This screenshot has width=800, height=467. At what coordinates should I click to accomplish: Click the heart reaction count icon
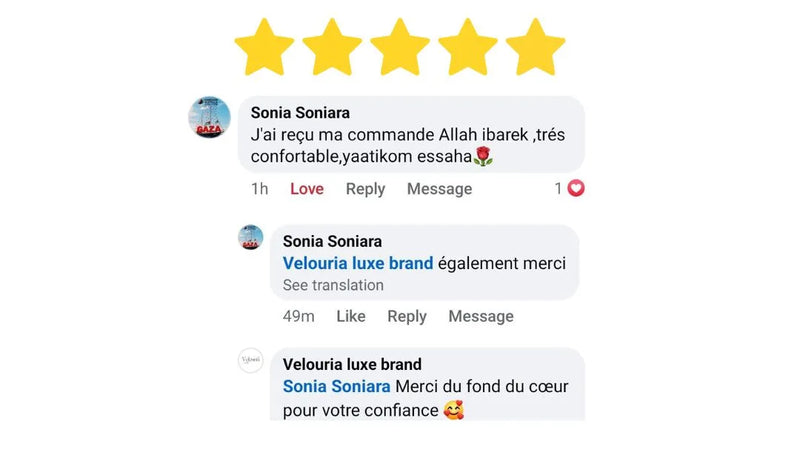point(575,188)
